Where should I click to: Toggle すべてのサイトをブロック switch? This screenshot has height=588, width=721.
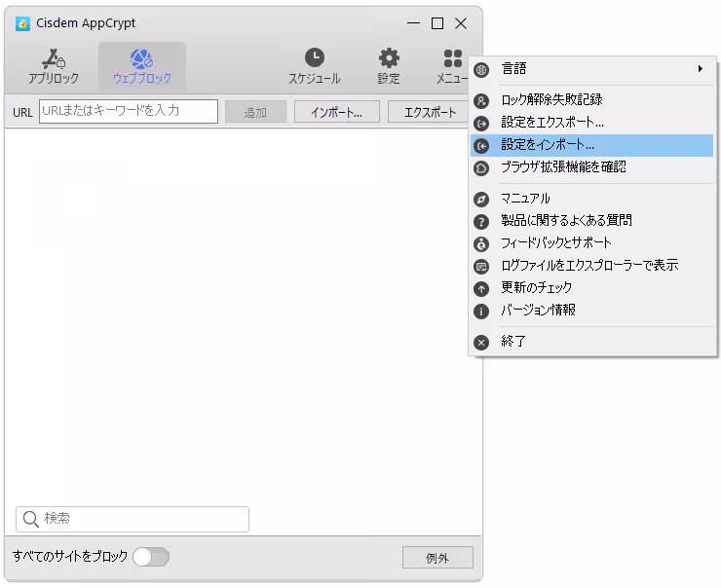151,557
